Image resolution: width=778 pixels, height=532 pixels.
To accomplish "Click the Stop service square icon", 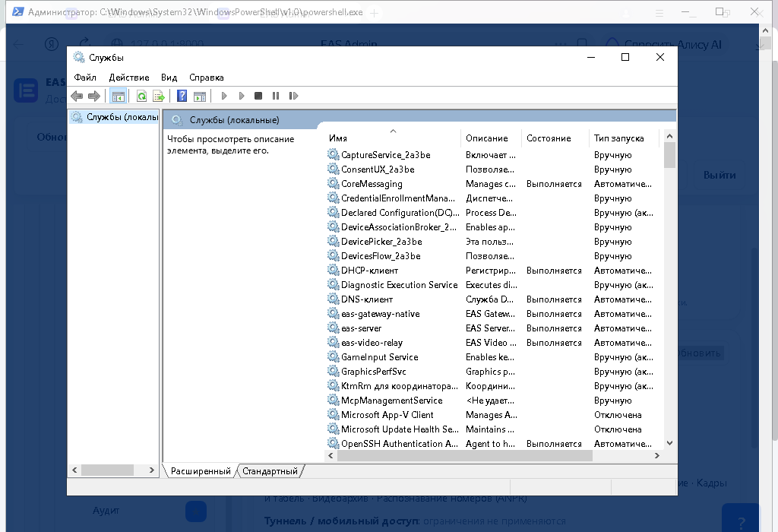I will tap(258, 96).
